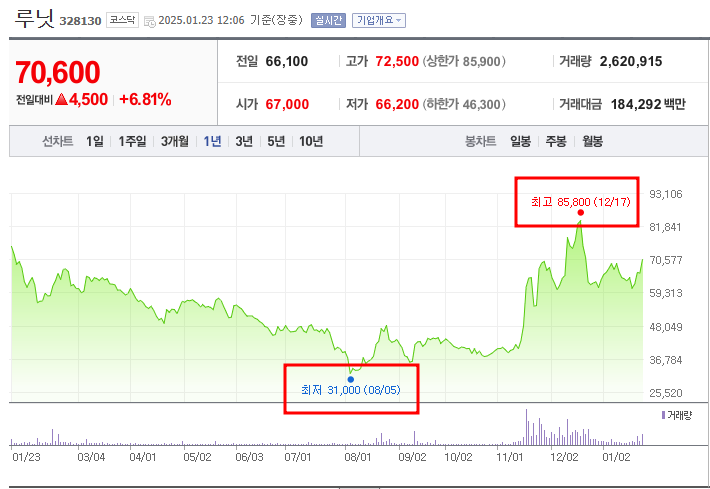The height and width of the screenshot is (489, 710).
Task: Click the stock name 루닛
Action: click(x=34, y=19)
